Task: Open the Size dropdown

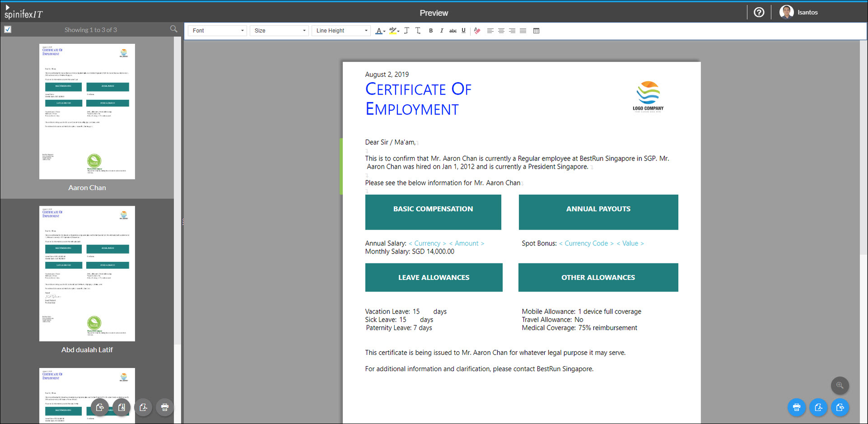Action: point(279,31)
